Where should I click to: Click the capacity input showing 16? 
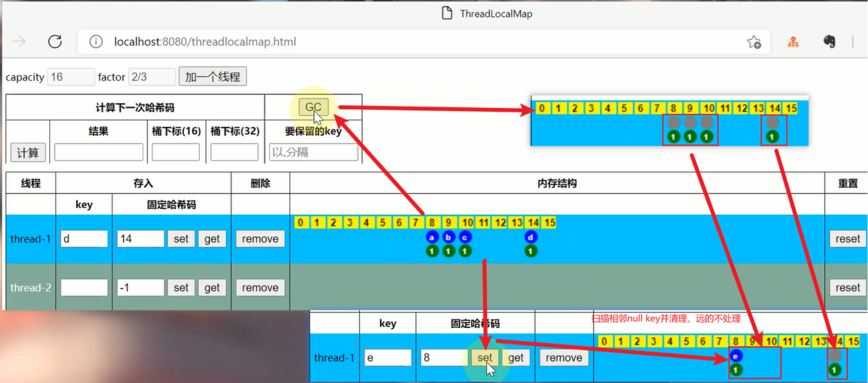click(x=71, y=77)
